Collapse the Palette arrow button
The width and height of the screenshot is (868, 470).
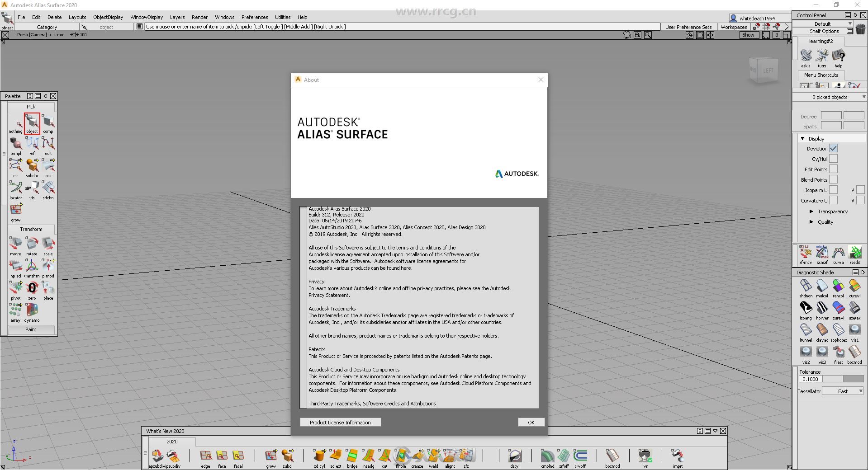45,96
